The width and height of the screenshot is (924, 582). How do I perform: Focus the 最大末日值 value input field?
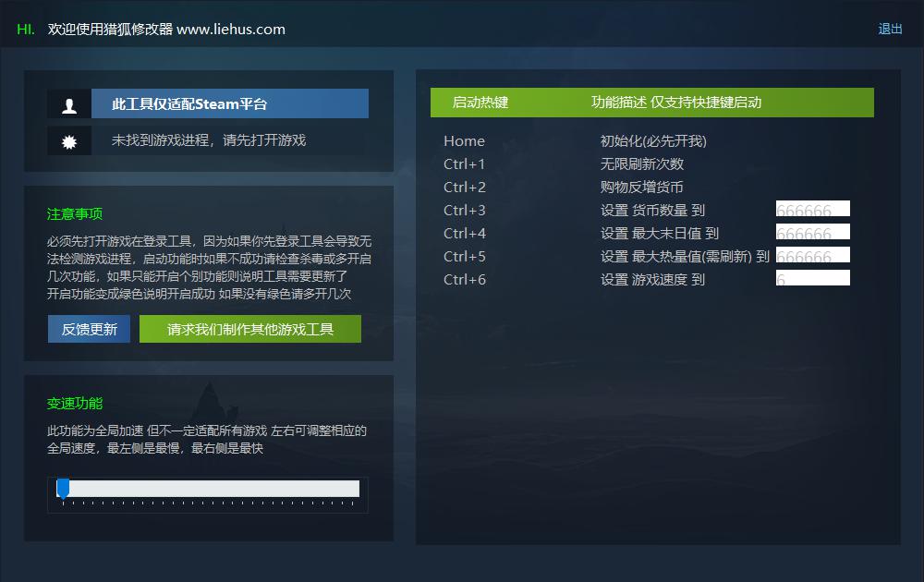tap(812, 232)
